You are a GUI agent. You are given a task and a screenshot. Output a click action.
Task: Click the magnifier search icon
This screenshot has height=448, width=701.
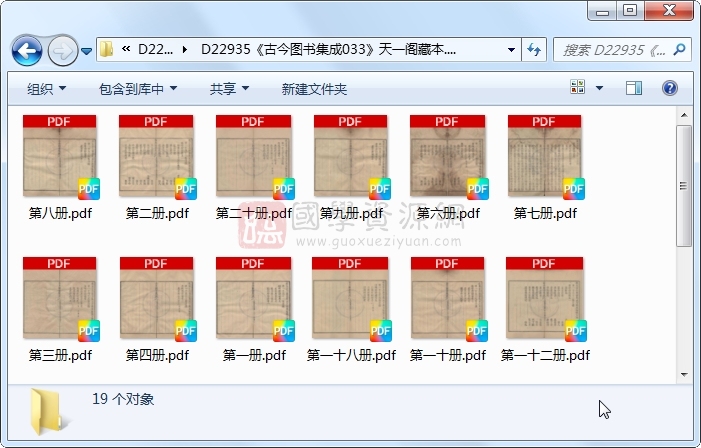pos(679,49)
